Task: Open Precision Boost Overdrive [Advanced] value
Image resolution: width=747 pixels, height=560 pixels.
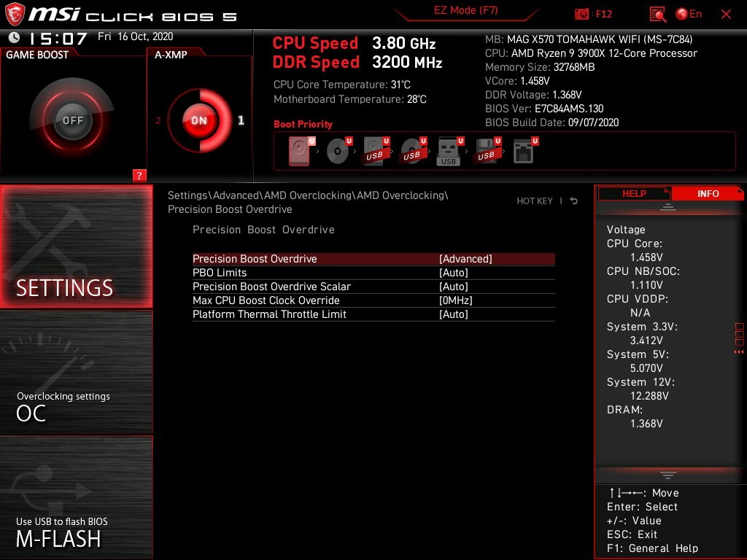Action: pyautogui.click(x=465, y=259)
